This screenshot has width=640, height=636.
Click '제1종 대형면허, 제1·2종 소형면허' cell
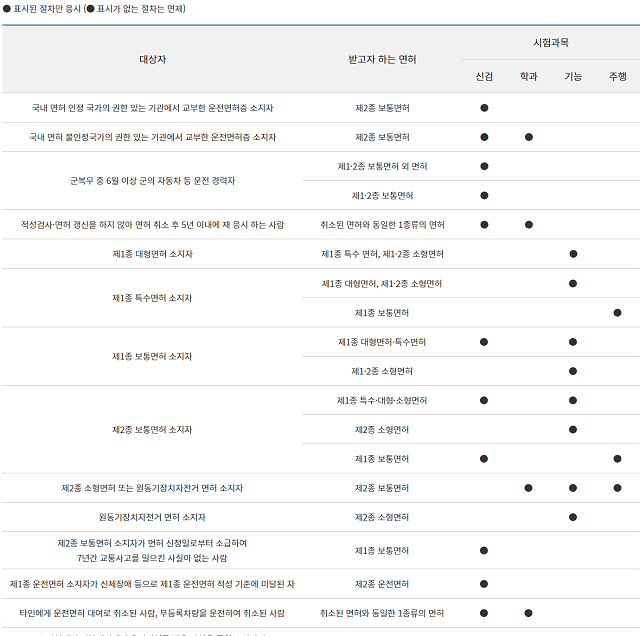[x=382, y=283]
